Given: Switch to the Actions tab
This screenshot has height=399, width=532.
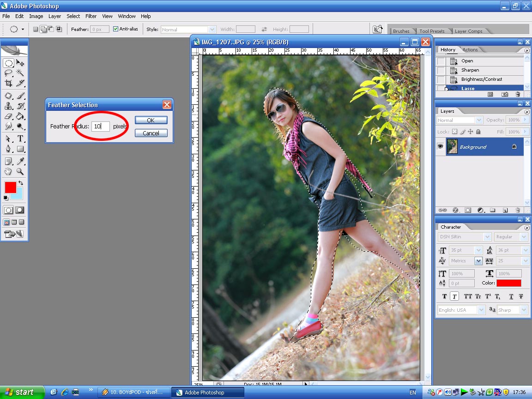Looking at the screenshot, I should pyautogui.click(x=470, y=50).
